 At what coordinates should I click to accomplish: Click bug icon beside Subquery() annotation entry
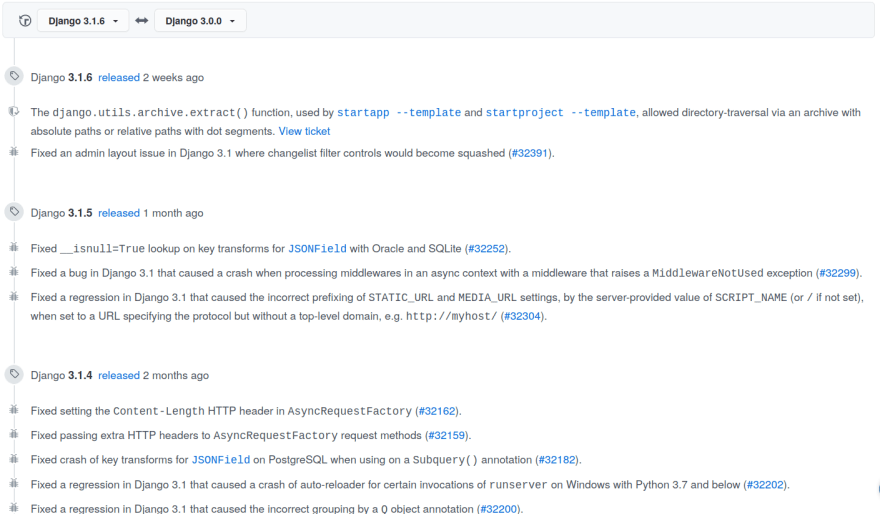[14, 458]
